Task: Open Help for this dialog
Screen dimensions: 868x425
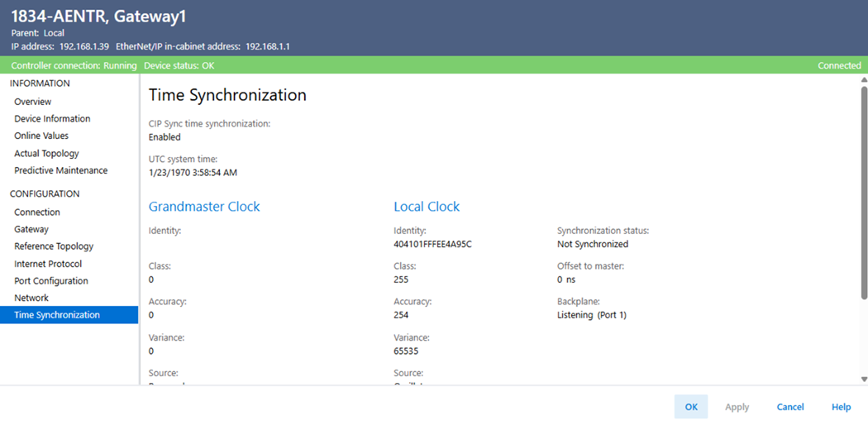Action: pos(841,407)
